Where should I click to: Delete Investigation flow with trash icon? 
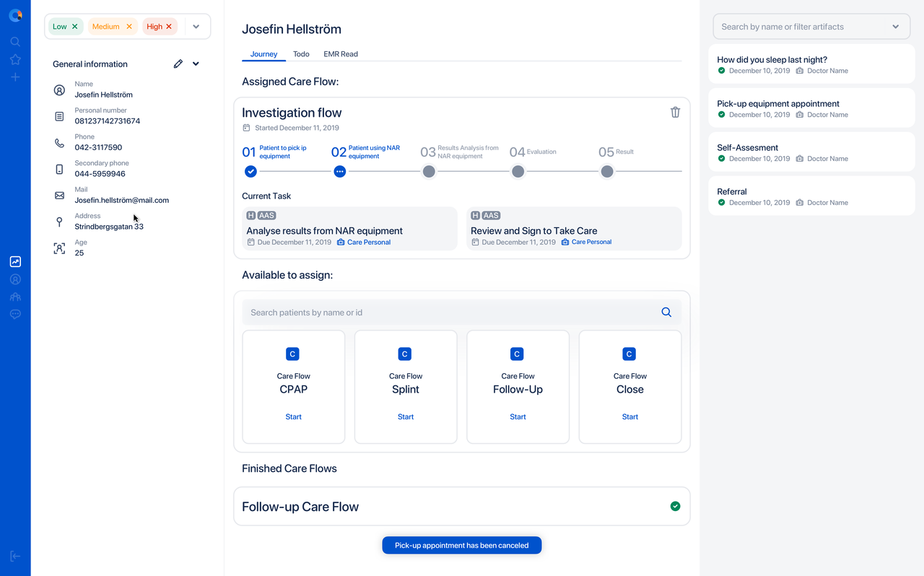[x=675, y=112]
